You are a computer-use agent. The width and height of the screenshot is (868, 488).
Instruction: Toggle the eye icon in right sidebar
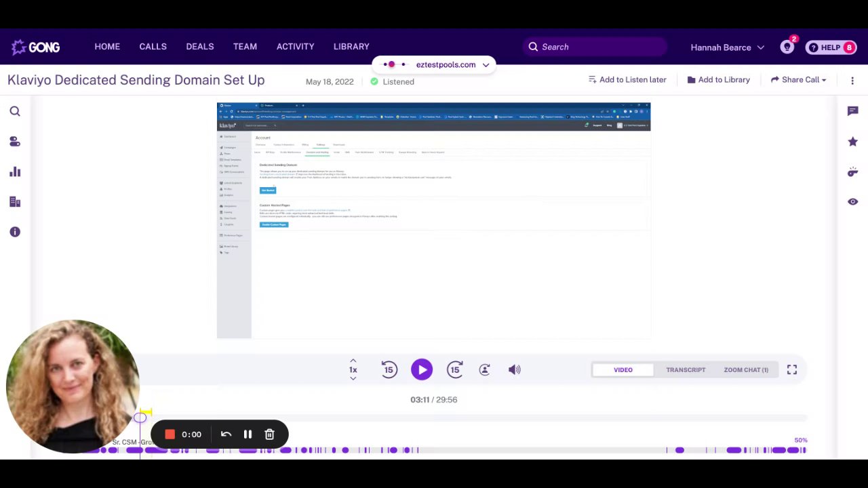coord(852,201)
